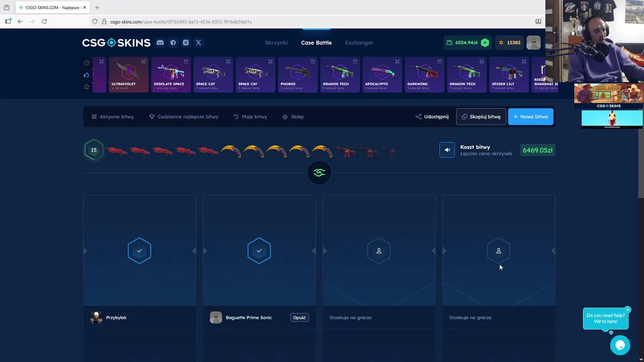This screenshot has width=644, height=362.
Task: Click the icon at address bar's right end
Action: [538, 22]
